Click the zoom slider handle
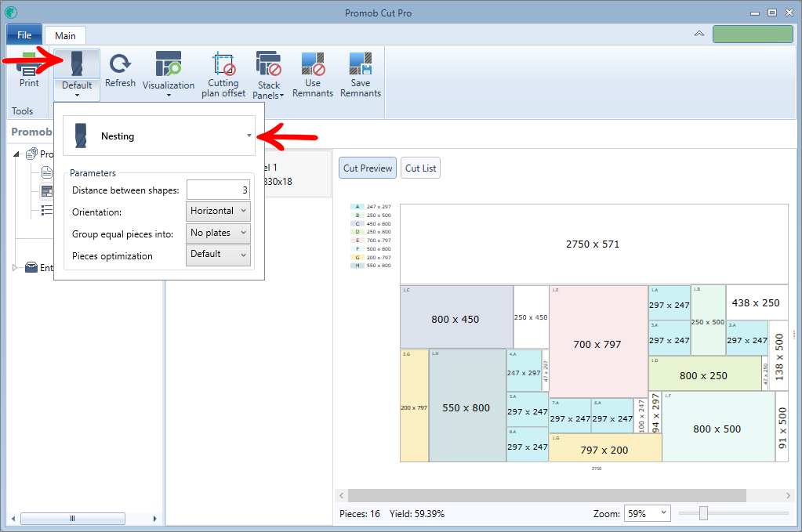 tap(703, 513)
